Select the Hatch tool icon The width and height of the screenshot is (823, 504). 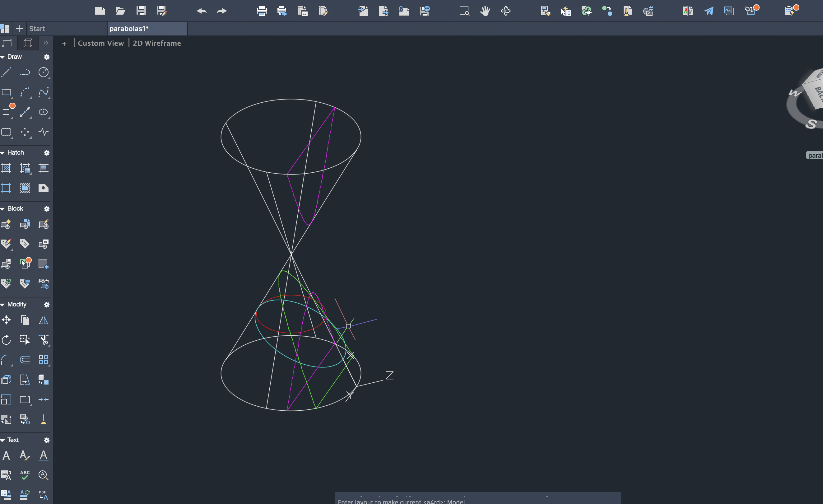6,168
